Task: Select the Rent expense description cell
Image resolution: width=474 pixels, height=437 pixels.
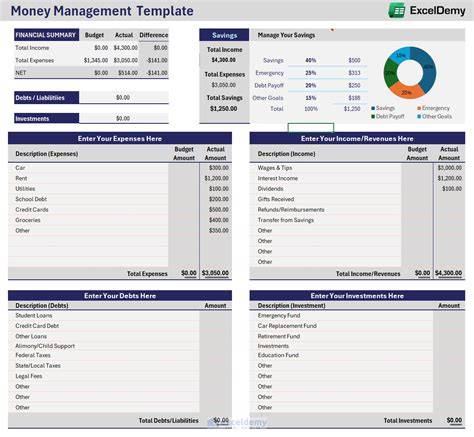Action: [x=88, y=178]
